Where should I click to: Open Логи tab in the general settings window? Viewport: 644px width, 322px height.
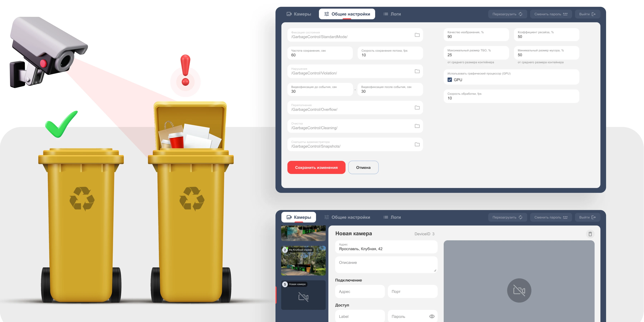pos(392,14)
